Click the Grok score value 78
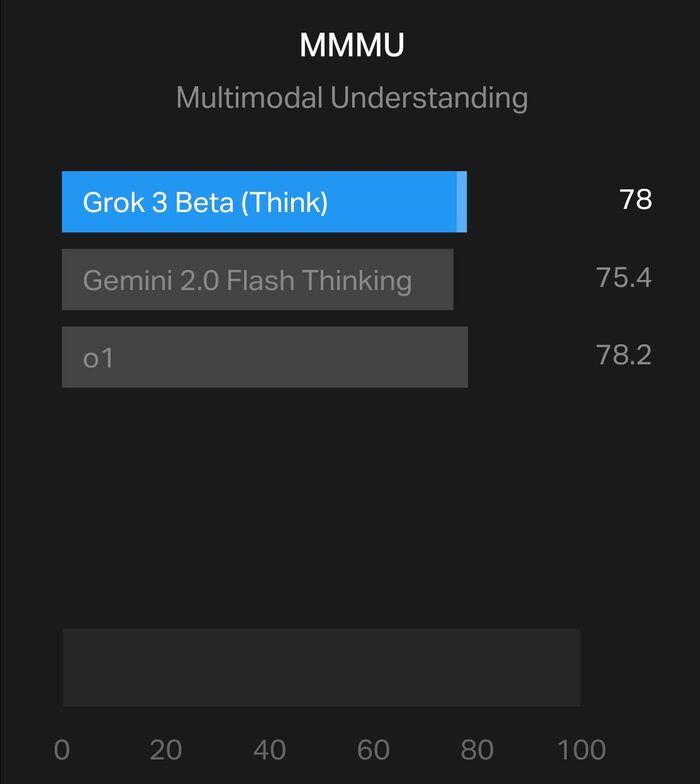 tap(635, 200)
